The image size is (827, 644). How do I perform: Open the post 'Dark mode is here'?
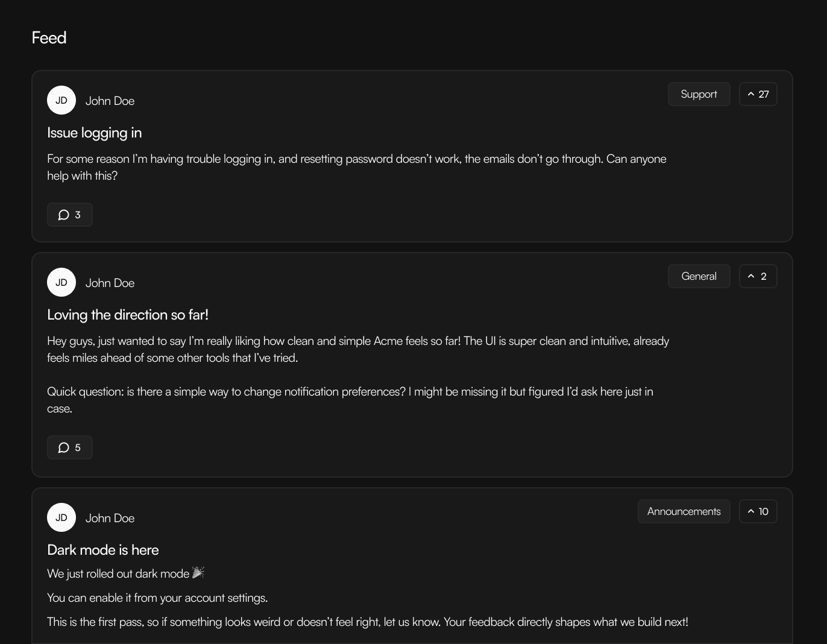click(102, 549)
